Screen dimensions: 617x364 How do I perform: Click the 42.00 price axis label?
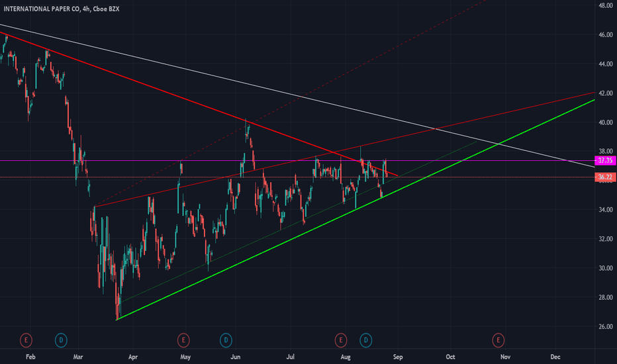(x=606, y=93)
